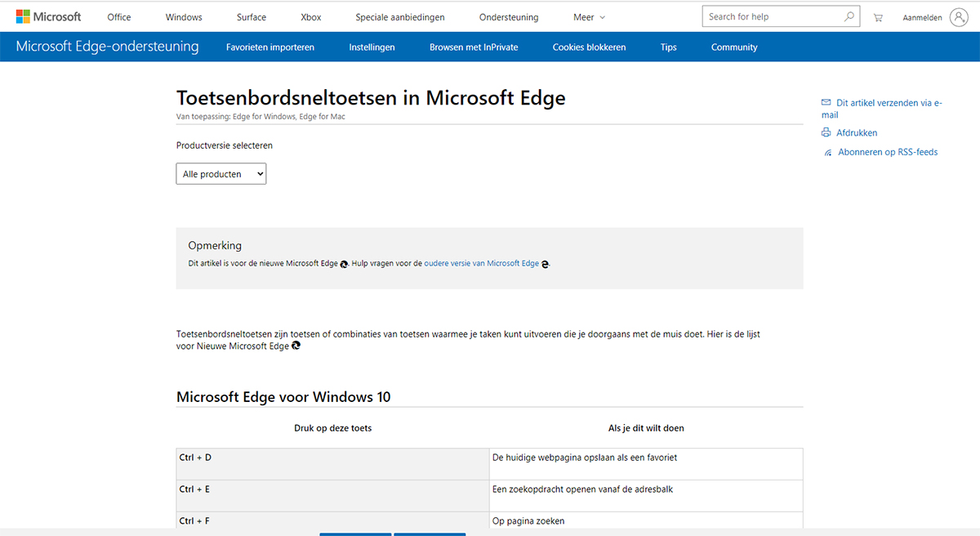Click the 'Productversie selecteren' label
The image size is (980, 536).
[225, 145]
